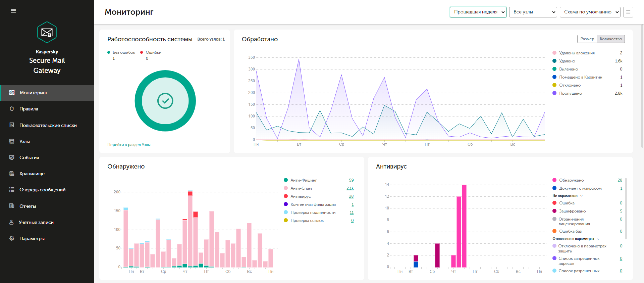Open Правила section
644x283 pixels.
[x=47, y=109]
